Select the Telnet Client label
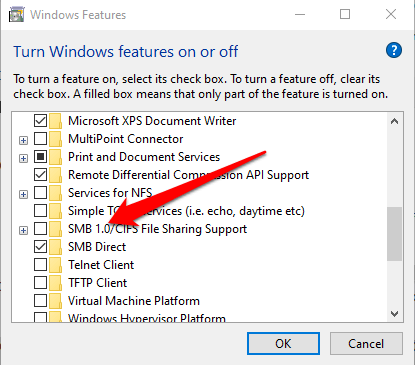Screen dimensions: 415x365 click(101, 265)
